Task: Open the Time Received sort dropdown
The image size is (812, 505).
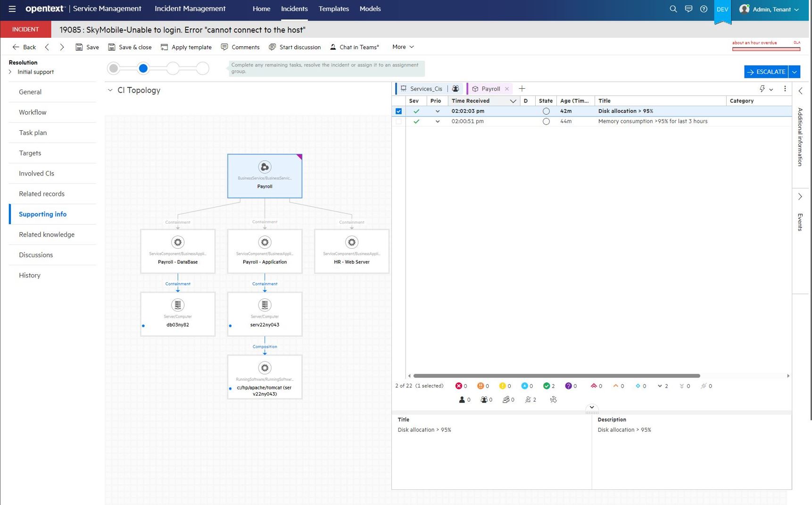Action: pos(514,101)
